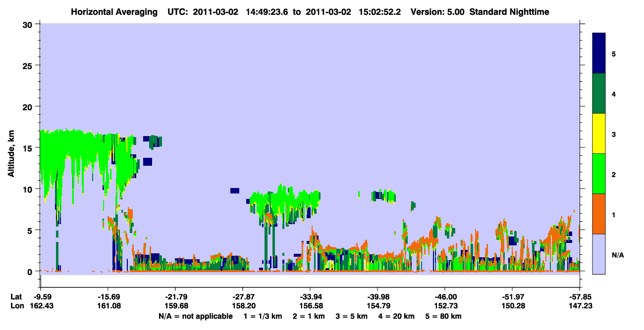Click the latitude value -51.97
Screen dimensions: 644x330
pos(512,297)
